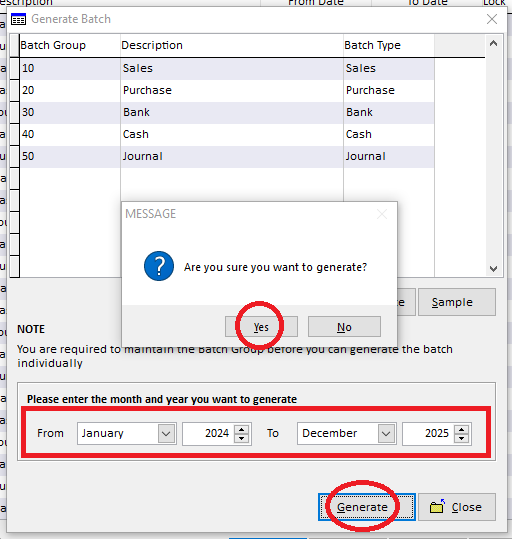Screen dimensions: 512x539
Task: Increase the To year 2025 spinner
Action: point(461,429)
